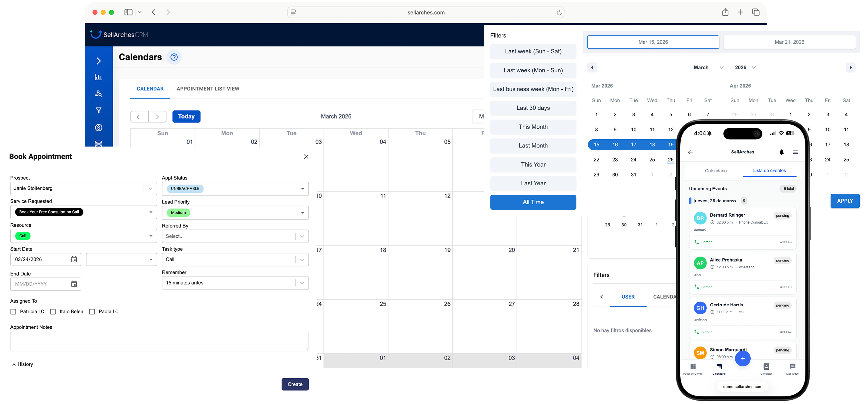This screenshot has height=404, width=868.
Task: Select March 24 in the date picker
Action: coord(633,160)
